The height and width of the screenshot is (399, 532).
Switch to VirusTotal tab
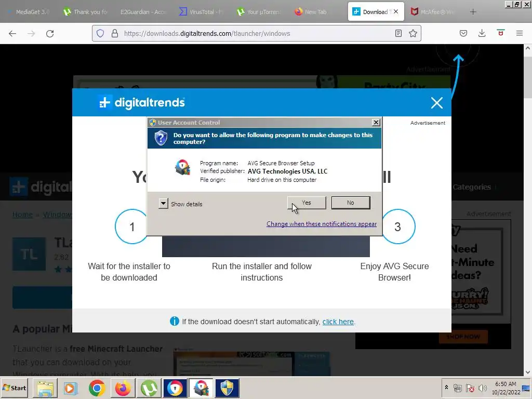[x=201, y=12]
